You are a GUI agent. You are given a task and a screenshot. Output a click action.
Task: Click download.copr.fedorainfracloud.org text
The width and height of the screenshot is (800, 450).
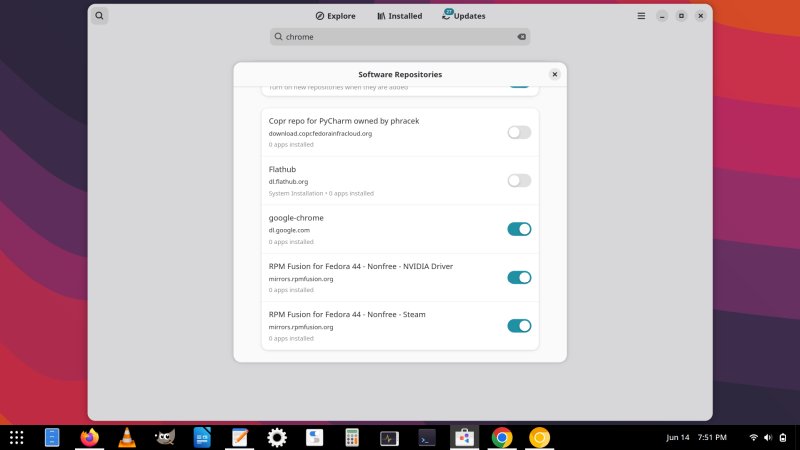coord(320,134)
